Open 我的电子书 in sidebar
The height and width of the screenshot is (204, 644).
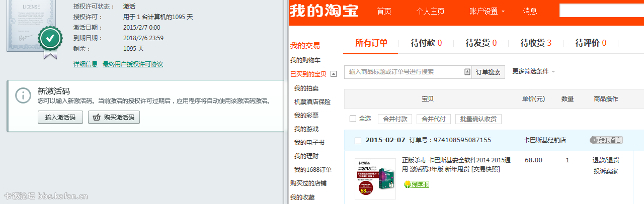coord(309,142)
